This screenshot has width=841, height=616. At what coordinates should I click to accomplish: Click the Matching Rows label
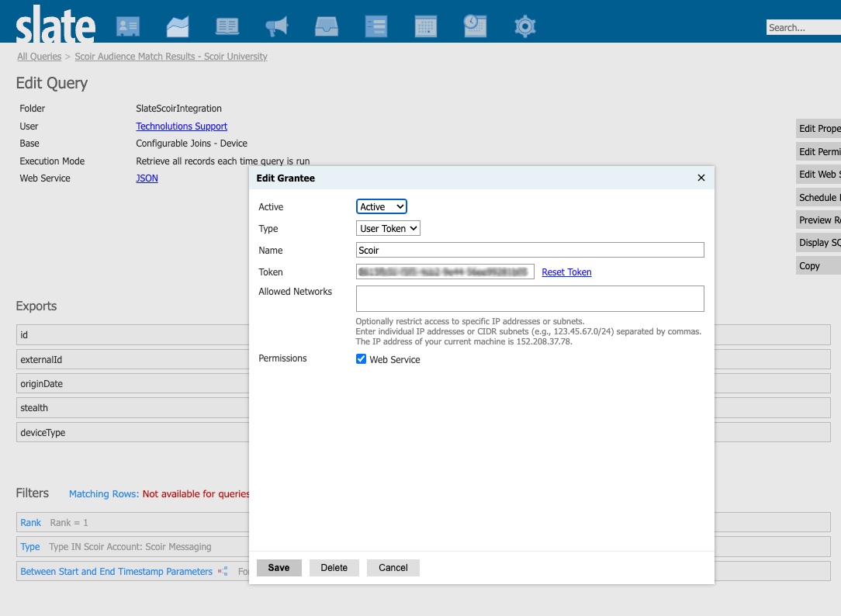(x=103, y=493)
